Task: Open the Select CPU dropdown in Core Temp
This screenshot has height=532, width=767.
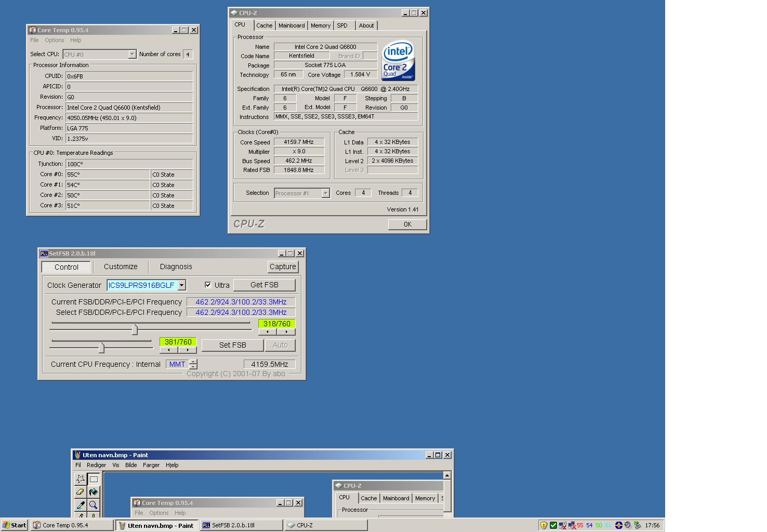Action: pos(132,54)
